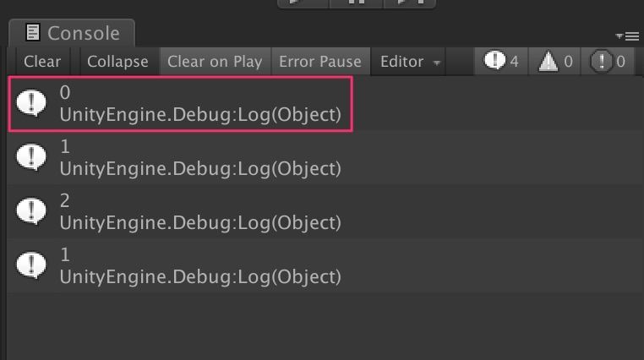The height and width of the screenshot is (360, 644).
Task: Click the Console tab document icon
Action: pyautogui.click(x=32, y=32)
